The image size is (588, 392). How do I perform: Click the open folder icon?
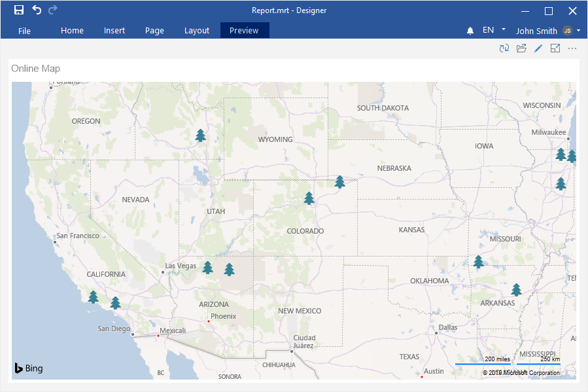[521, 48]
